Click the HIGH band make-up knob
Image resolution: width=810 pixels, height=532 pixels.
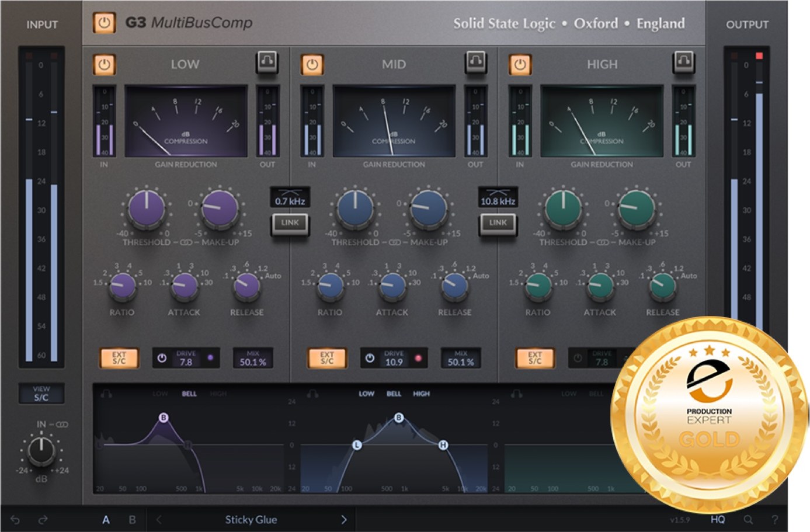tap(636, 209)
